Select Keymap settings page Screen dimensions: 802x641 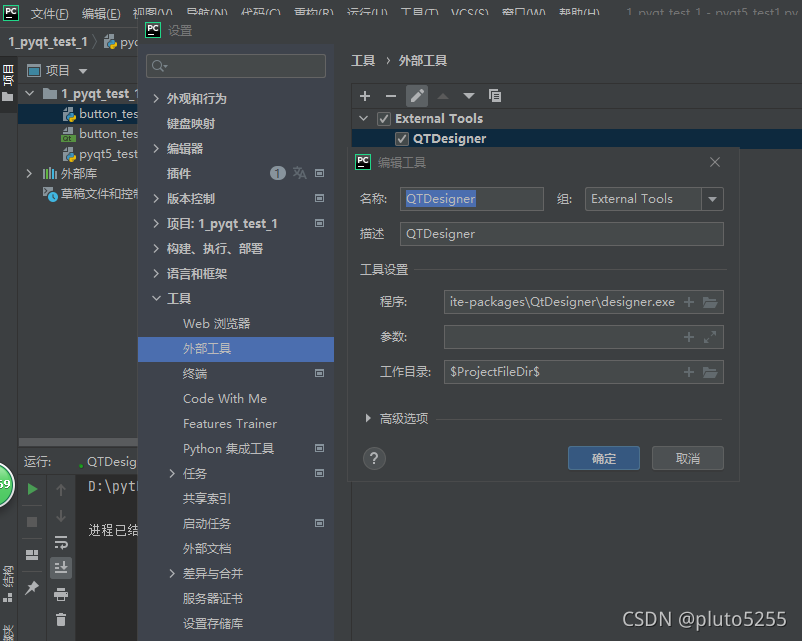[191, 123]
